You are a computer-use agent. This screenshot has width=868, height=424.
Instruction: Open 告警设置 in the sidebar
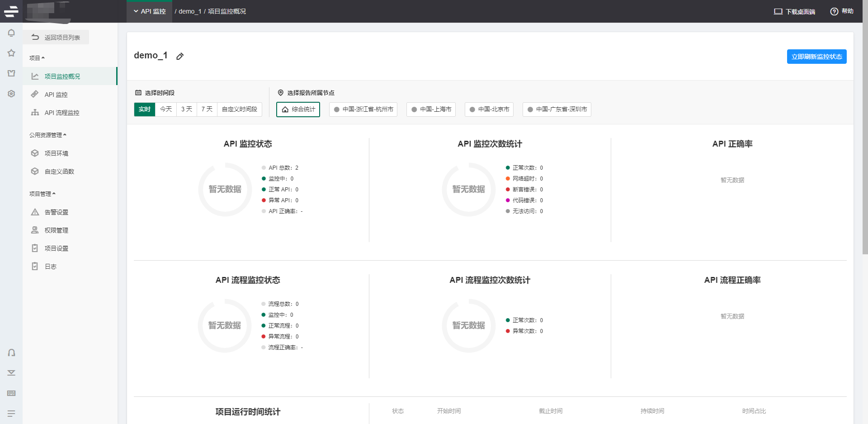[x=70, y=212]
